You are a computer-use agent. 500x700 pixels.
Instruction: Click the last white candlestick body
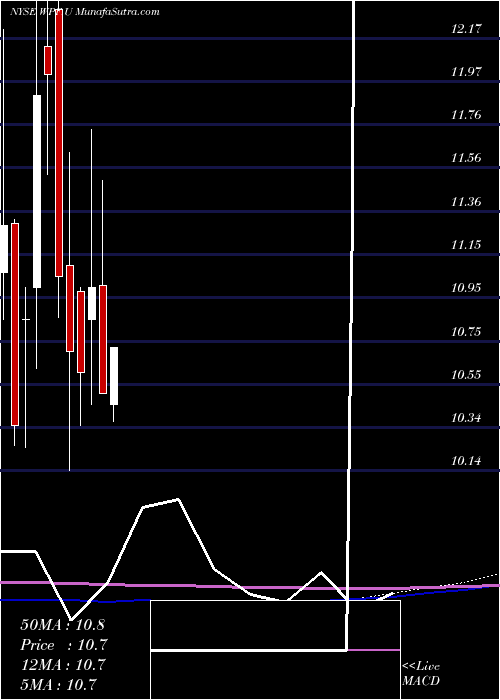114,376
